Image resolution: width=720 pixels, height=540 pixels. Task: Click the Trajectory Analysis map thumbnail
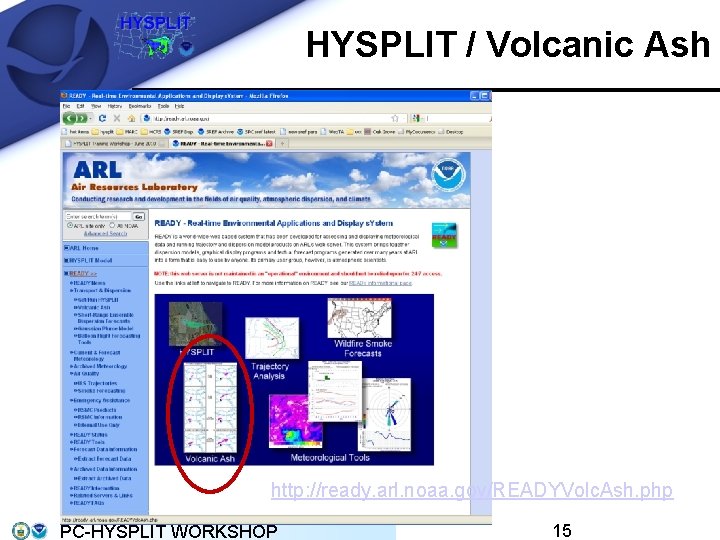pyautogui.click(x=272, y=338)
